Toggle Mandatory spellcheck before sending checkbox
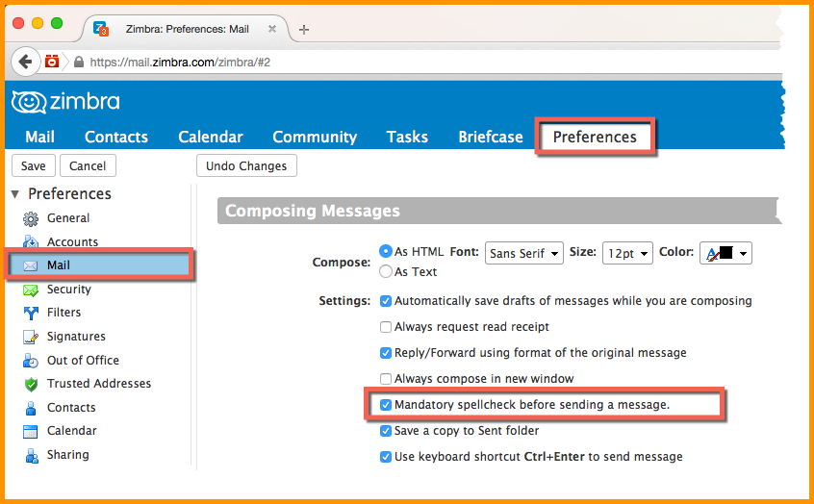This screenshot has width=814, height=504. (385, 405)
